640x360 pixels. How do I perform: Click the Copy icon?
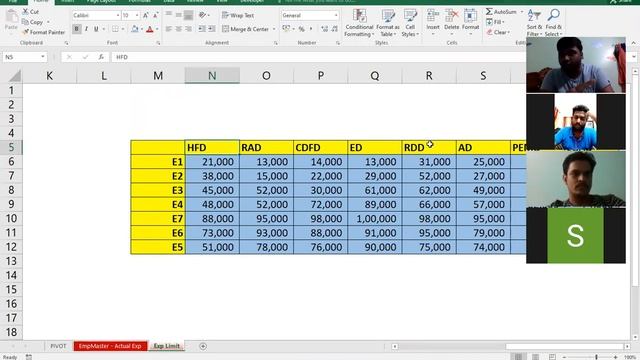point(26,22)
